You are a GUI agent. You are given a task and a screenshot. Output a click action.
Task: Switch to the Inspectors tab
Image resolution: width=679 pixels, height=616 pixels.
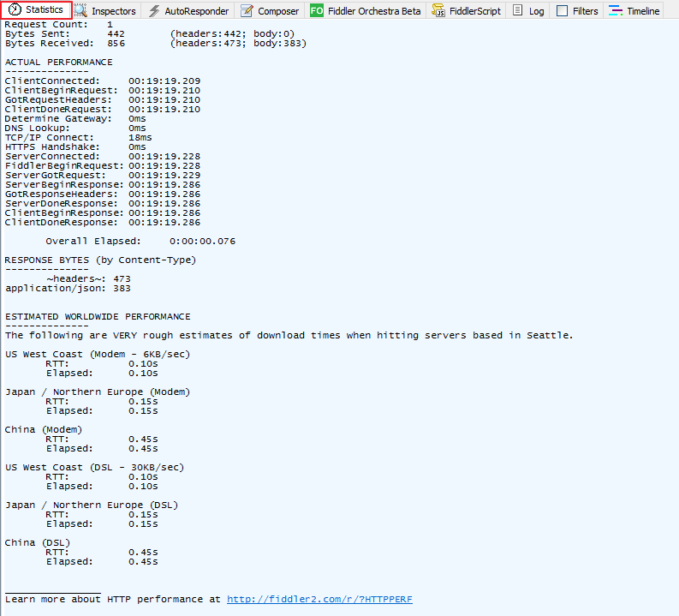tap(113, 11)
